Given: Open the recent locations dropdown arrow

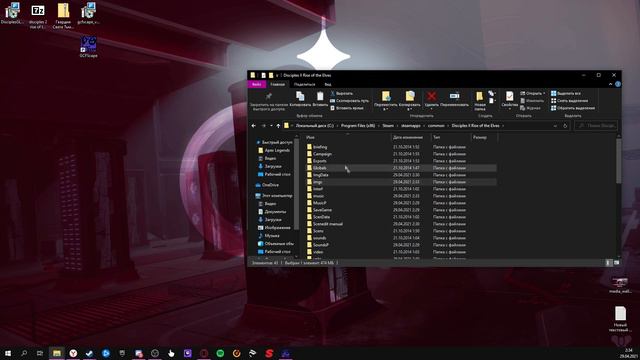Looking at the screenshot, I should pyautogui.click(x=271, y=126).
